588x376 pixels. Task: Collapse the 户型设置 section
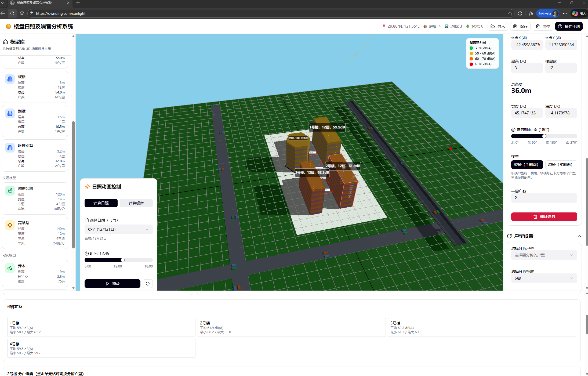(x=579, y=236)
